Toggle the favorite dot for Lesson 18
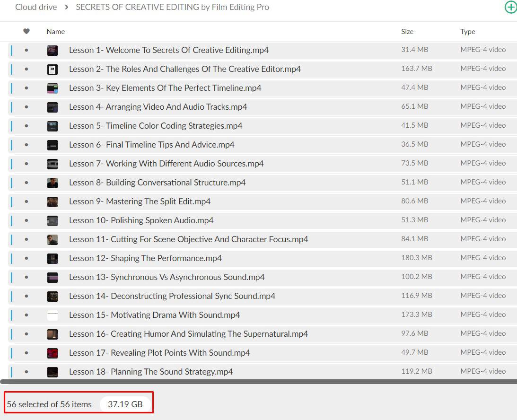 pos(26,372)
